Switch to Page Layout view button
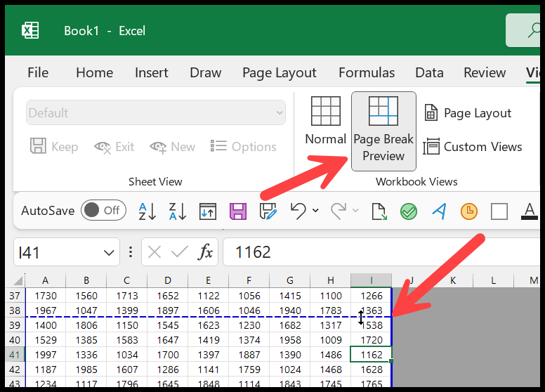The height and width of the screenshot is (392, 545). click(468, 113)
